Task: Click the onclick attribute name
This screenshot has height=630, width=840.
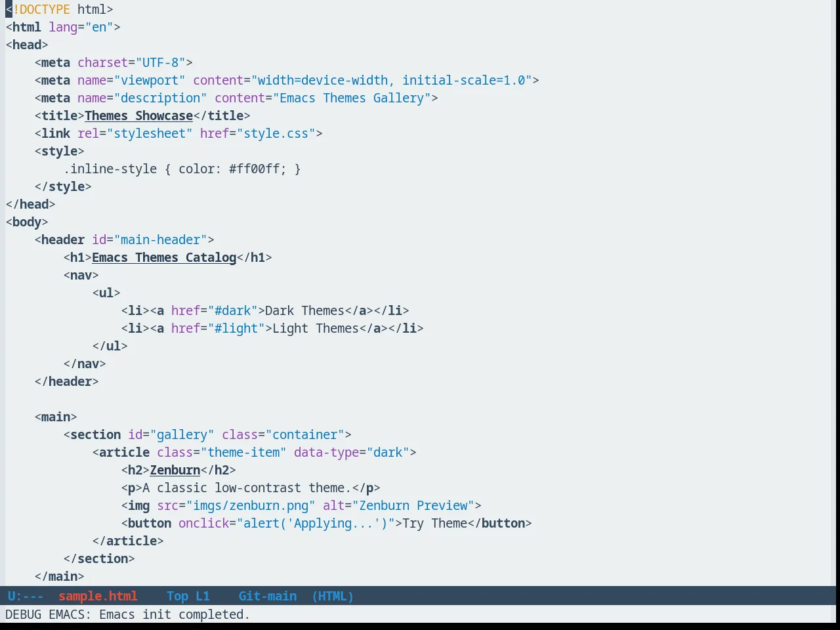Action: [x=204, y=523]
